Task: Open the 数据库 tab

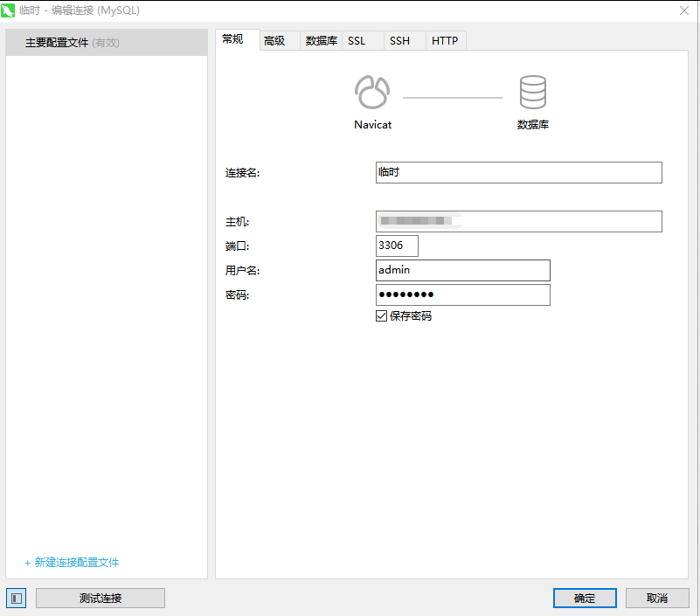Action: (x=321, y=40)
